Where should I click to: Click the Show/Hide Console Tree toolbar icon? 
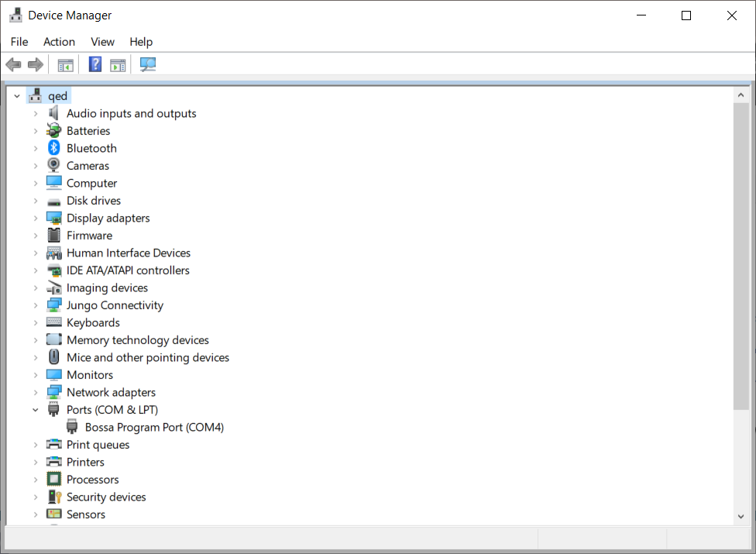(x=66, y=64)
